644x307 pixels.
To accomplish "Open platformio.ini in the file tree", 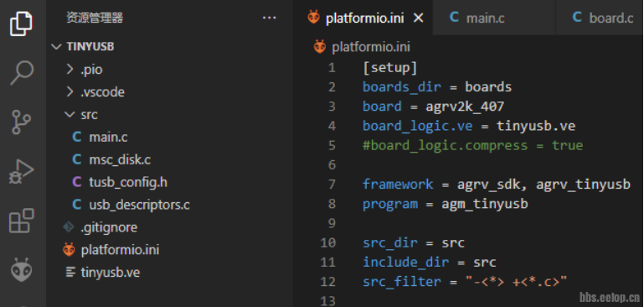I will click(121, 250).
